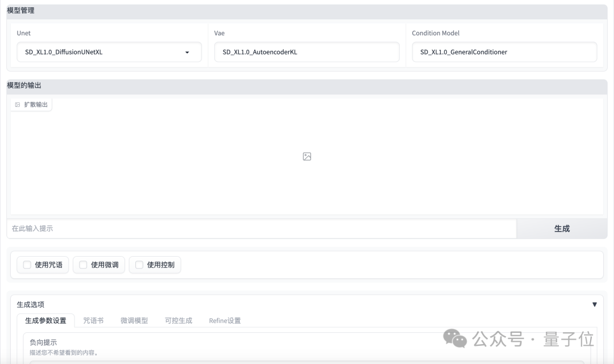Click the 量子位 logo icon
The image size is (614, 364).
click(x=569, y=340)
